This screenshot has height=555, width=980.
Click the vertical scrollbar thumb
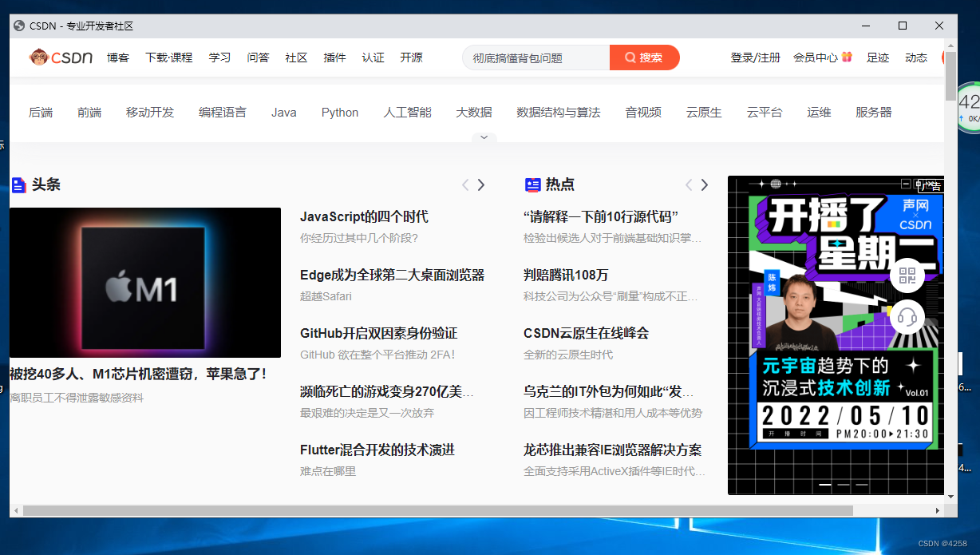(x=950, y=75)
